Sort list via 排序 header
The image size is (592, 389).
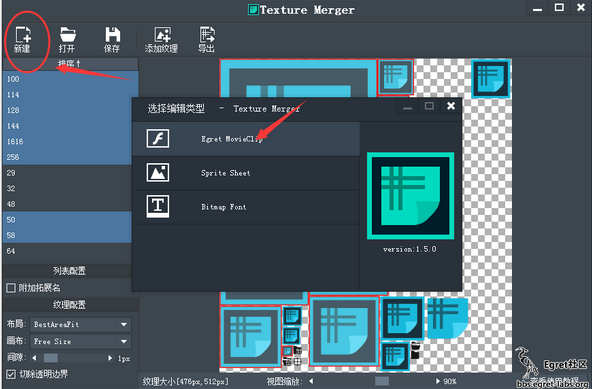click(x=70, y=63)
